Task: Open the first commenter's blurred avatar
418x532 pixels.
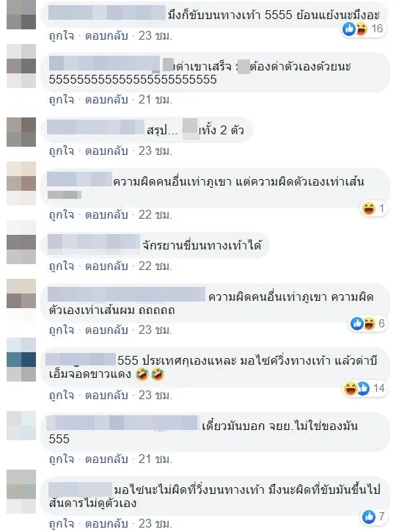Action: click(21, 14)
